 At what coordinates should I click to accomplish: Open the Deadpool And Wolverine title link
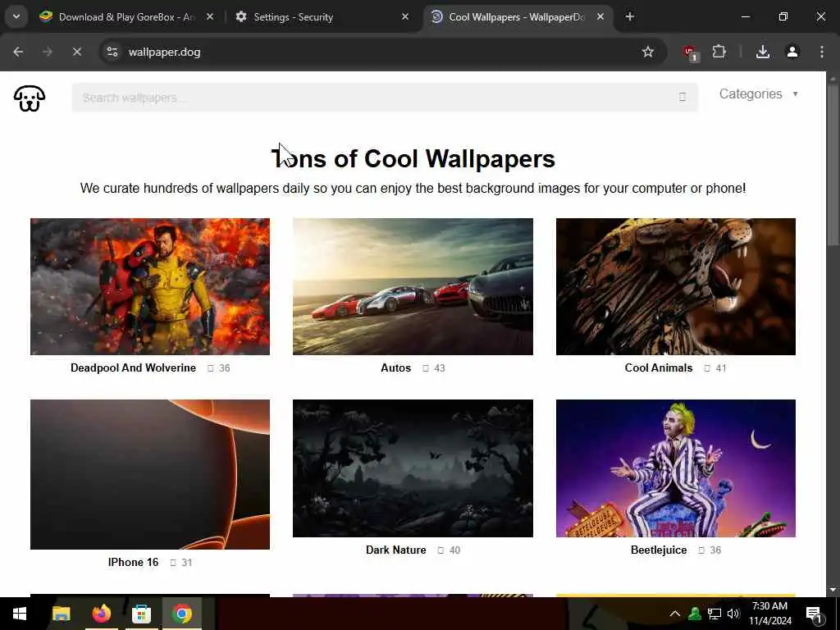pos(134,368)
